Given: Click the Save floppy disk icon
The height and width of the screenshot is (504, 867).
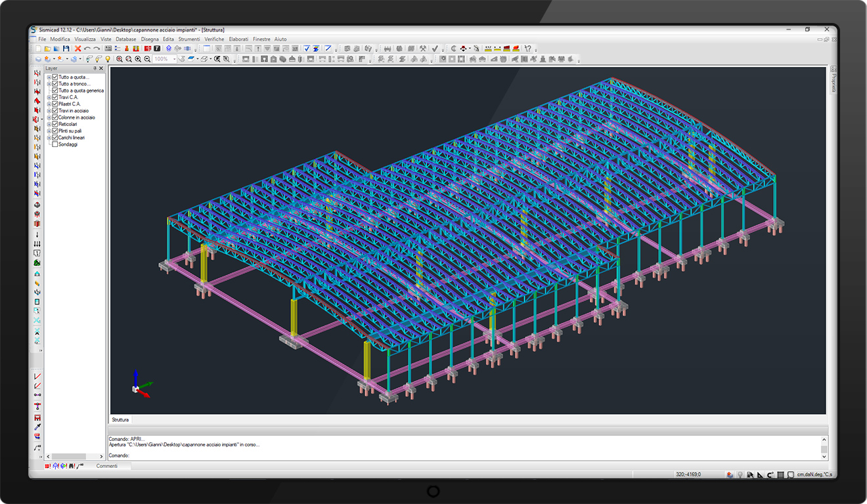Looking at the screenshot, I should (x=66, y=49).
